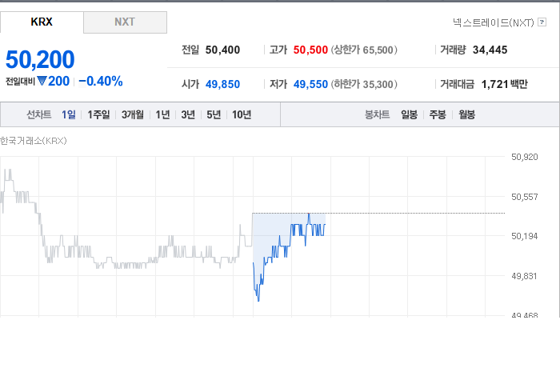The height and width of the screenshot is (392, 560).
Task: Click the lower limit text 하한가 35,300
Action: point(364,84)
